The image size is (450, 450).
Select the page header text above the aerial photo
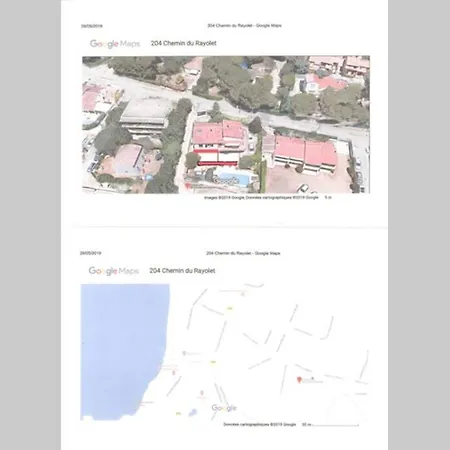coord(244,26)
